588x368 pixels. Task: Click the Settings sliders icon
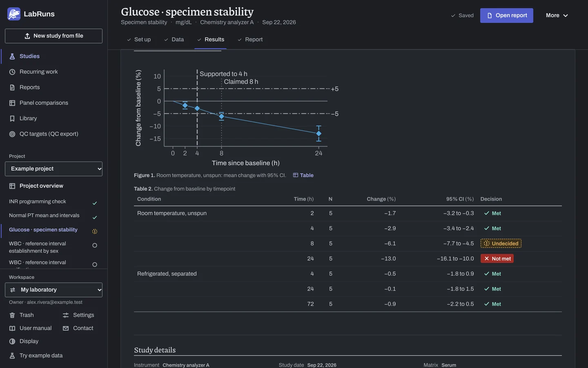66,315
